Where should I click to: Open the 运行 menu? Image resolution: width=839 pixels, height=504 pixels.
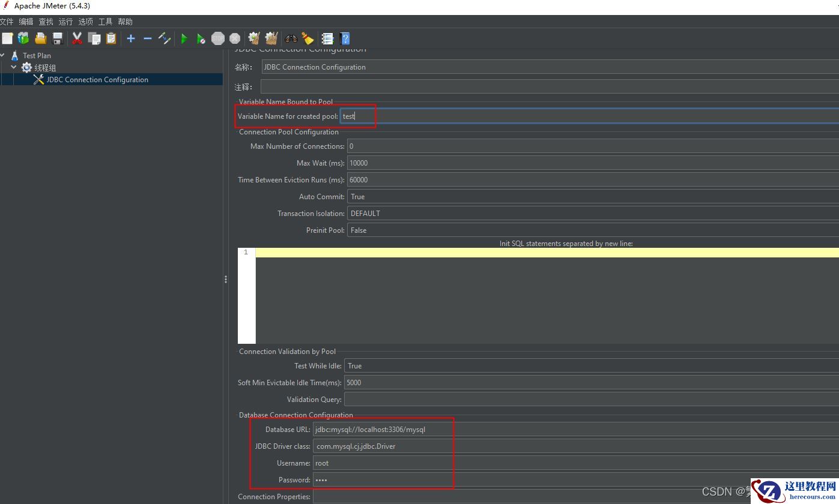[x=65, y=22]
